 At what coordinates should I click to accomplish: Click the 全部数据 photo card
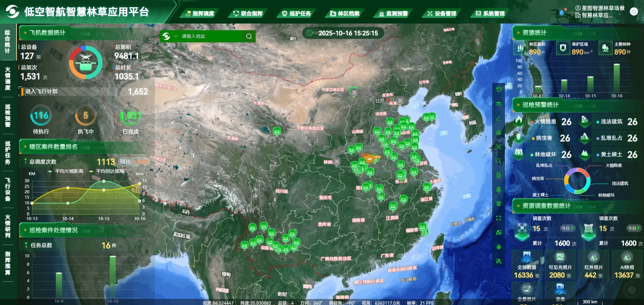526,265
